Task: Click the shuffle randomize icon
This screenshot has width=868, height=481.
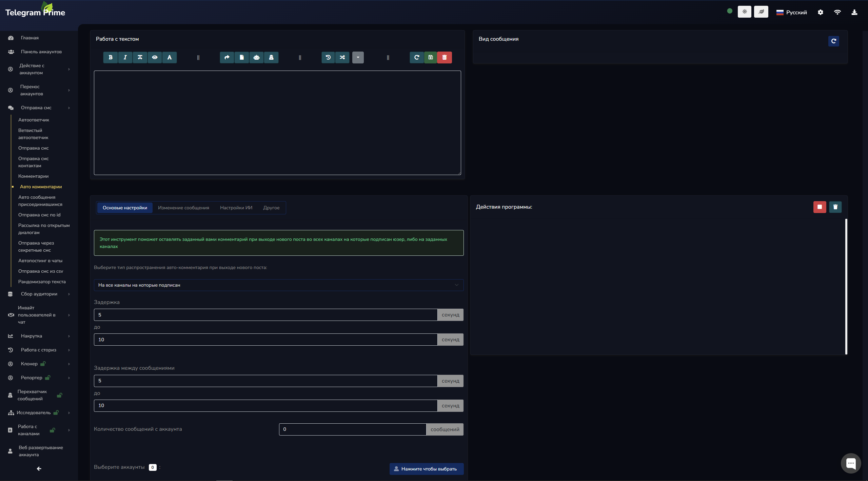Action: point(342,57)
